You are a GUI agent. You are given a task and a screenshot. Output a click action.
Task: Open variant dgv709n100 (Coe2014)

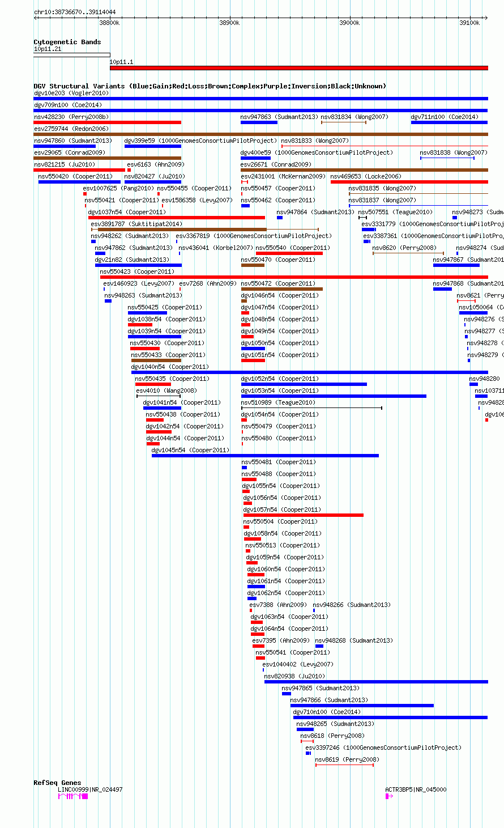click(x=68, y=105)
